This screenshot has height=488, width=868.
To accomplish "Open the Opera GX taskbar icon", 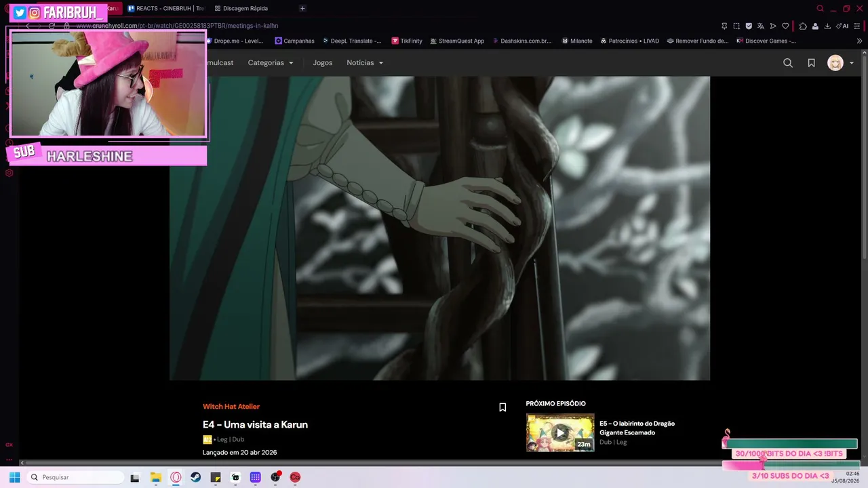I will pyautogui.click(x=176, y=477).
